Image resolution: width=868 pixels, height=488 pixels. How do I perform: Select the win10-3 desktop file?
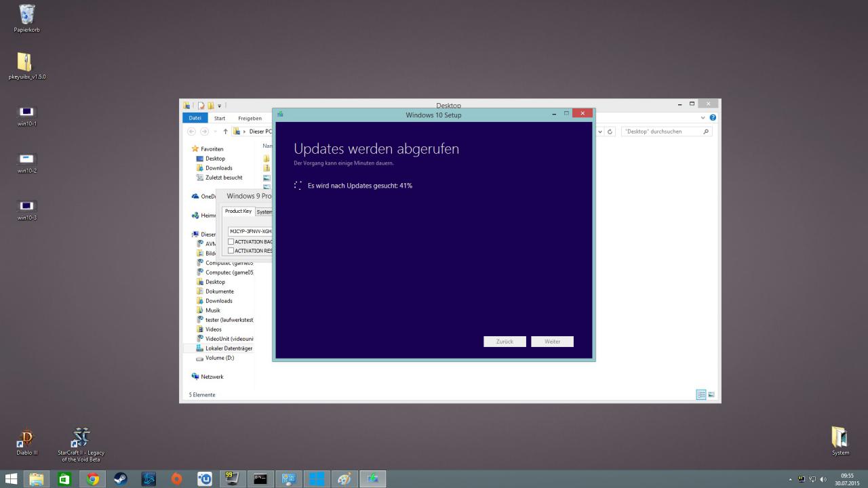26,210
